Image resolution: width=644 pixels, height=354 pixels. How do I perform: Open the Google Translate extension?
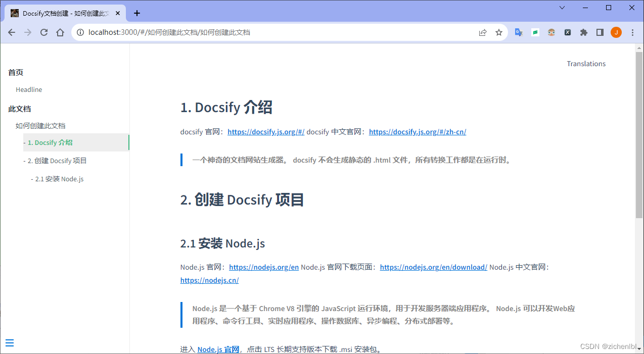click(519, 32)
